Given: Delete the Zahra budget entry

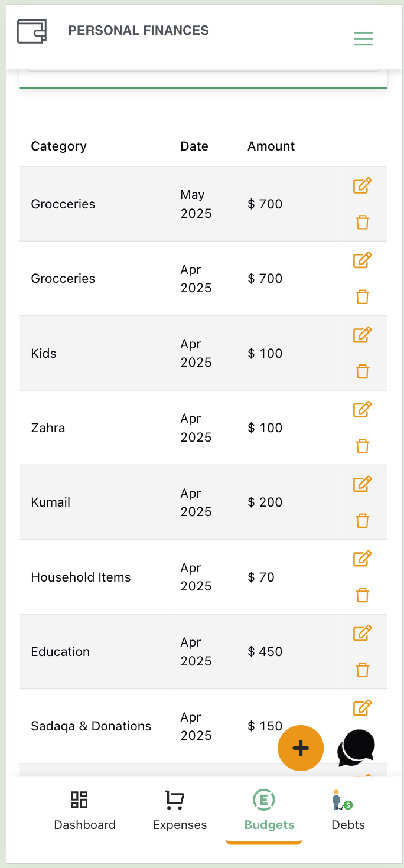Looking at the screenshot, I should pyautogui.click(x=362, y=446).
